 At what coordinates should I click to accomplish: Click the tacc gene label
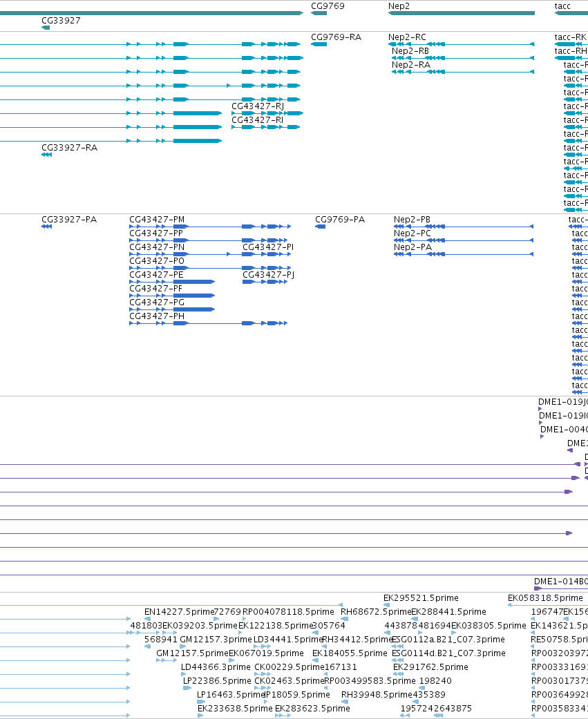click(562, 6)
